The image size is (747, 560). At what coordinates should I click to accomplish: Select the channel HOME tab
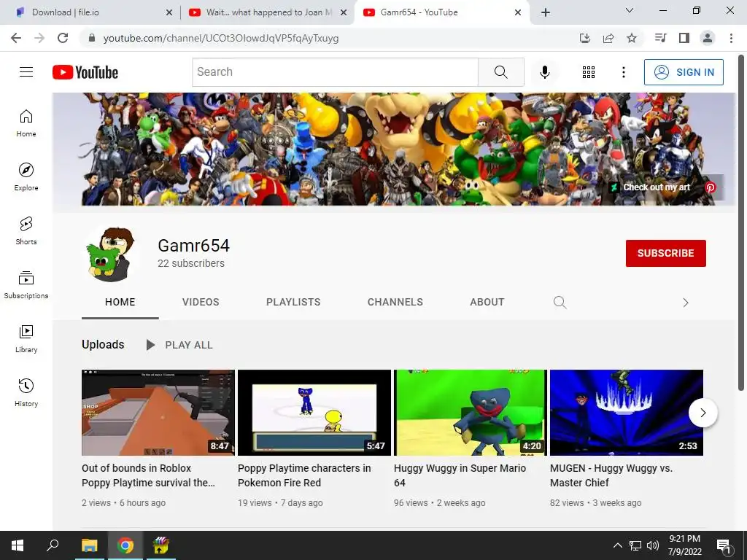tap(120, 302)
